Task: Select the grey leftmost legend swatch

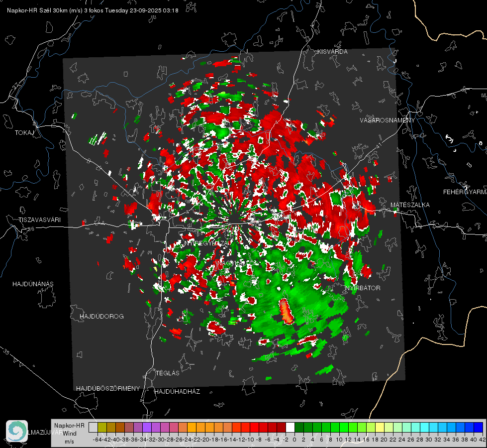Action: (93, 427)
